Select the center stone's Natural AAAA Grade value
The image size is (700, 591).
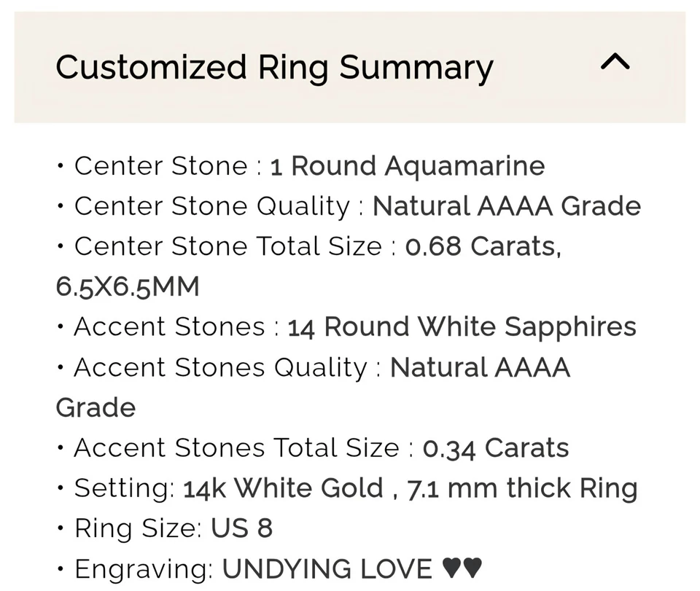tap(506, 206)
